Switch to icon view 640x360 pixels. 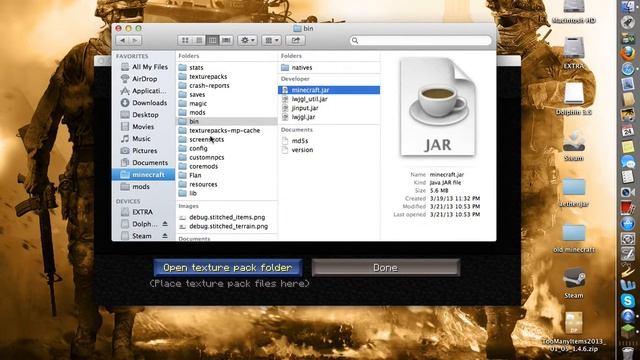[x=185, y=40]
